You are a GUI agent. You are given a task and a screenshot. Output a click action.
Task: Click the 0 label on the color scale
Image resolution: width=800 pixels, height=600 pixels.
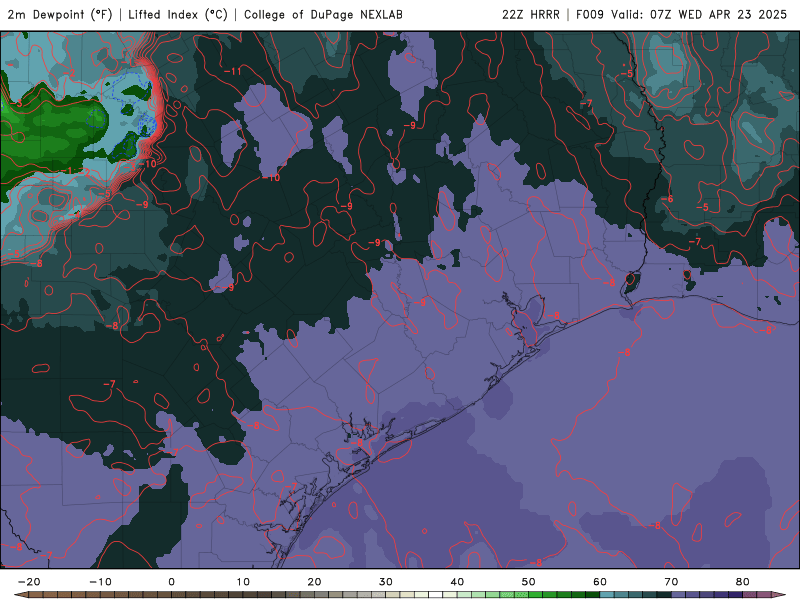tap(171, 582)
